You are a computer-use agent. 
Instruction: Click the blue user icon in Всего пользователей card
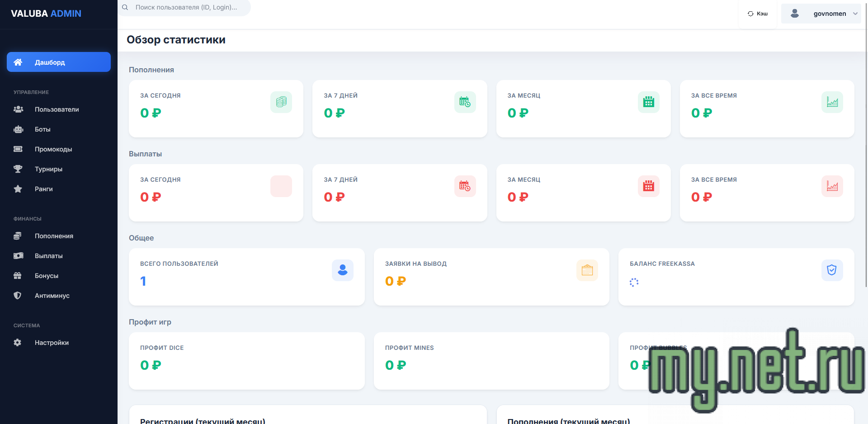tap(343, 270)
